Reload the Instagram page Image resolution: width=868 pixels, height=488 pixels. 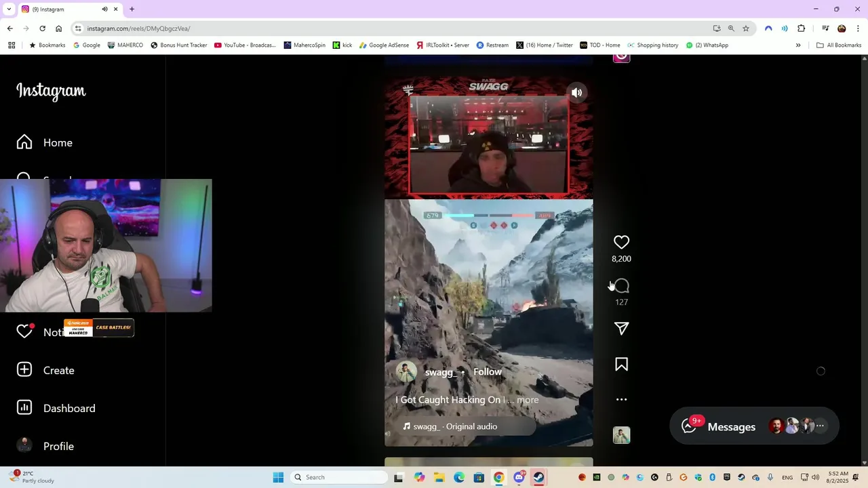pyautogui.click(x=42, y=28)
